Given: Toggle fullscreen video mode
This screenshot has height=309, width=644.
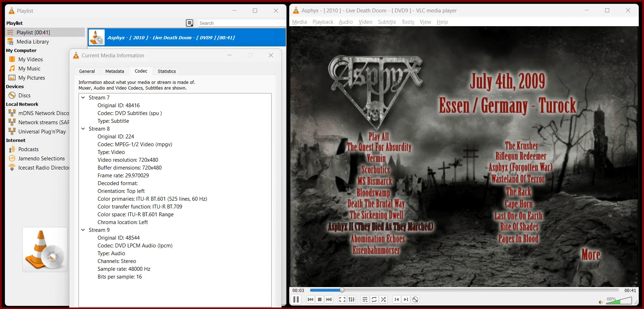Looking at the screenshot, I should point(342,299).
